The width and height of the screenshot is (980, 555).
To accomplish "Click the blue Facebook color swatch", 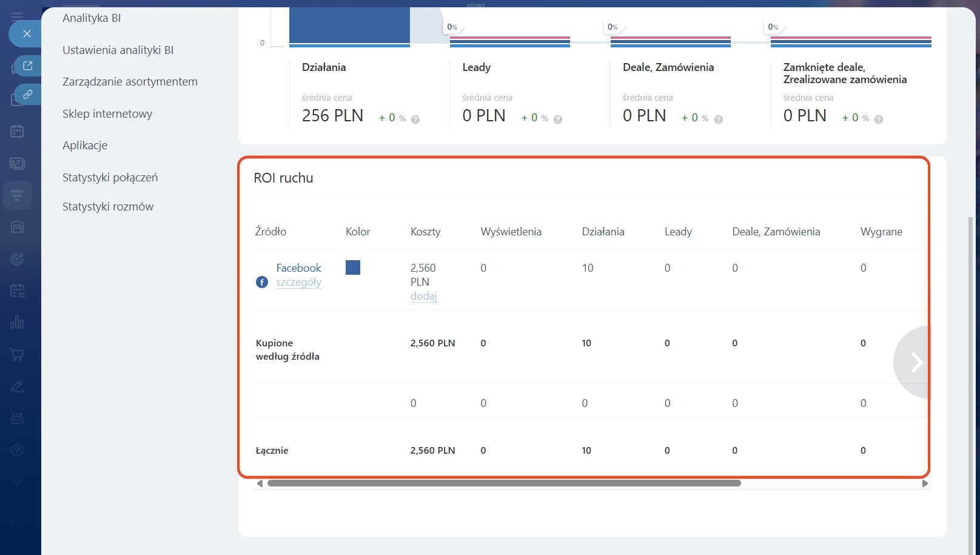I will 353,267.
